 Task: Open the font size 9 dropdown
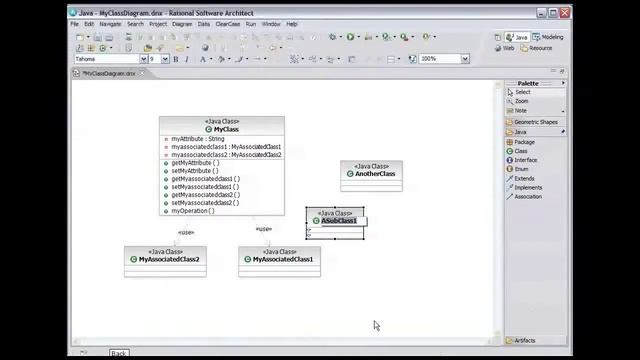165,59
